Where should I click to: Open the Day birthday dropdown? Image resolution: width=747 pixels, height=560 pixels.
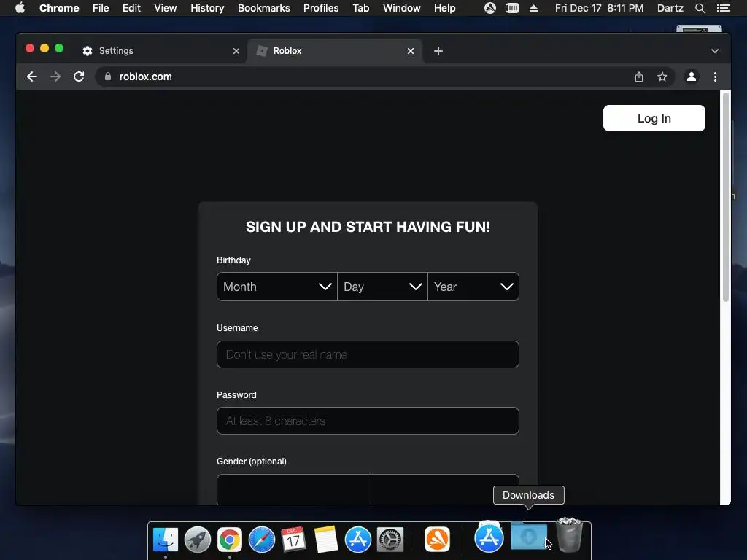[x=382, y=287]
